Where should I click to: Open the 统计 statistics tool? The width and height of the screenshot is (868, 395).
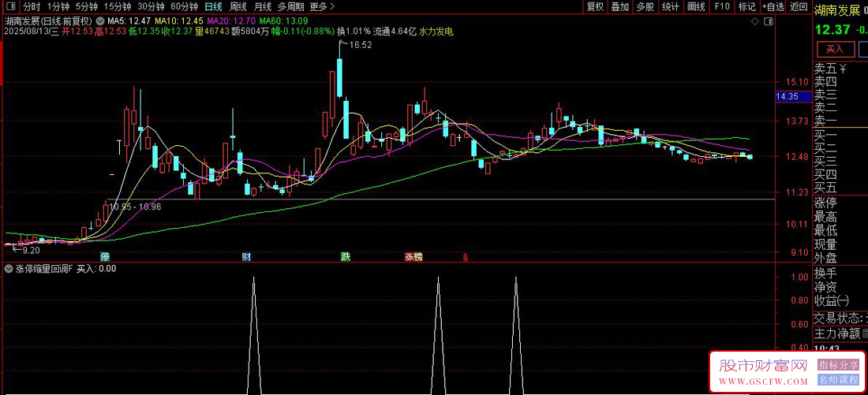(671, 6)
